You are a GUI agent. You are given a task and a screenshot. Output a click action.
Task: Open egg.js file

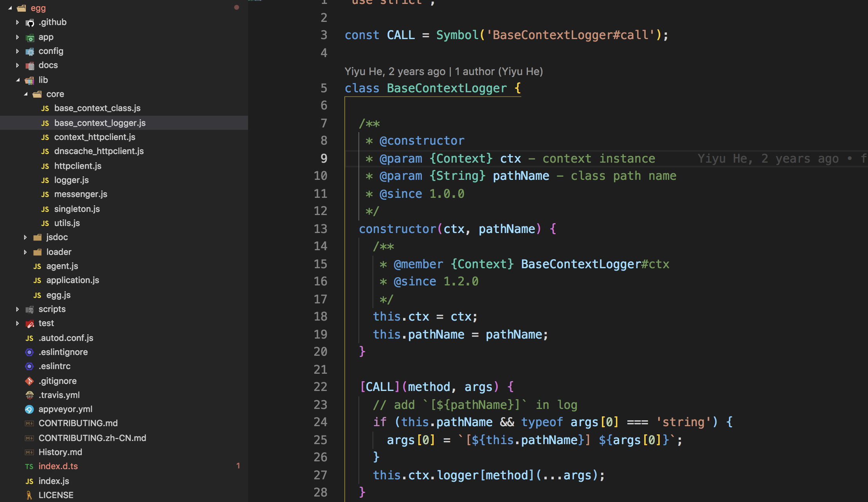click(59, 295)
